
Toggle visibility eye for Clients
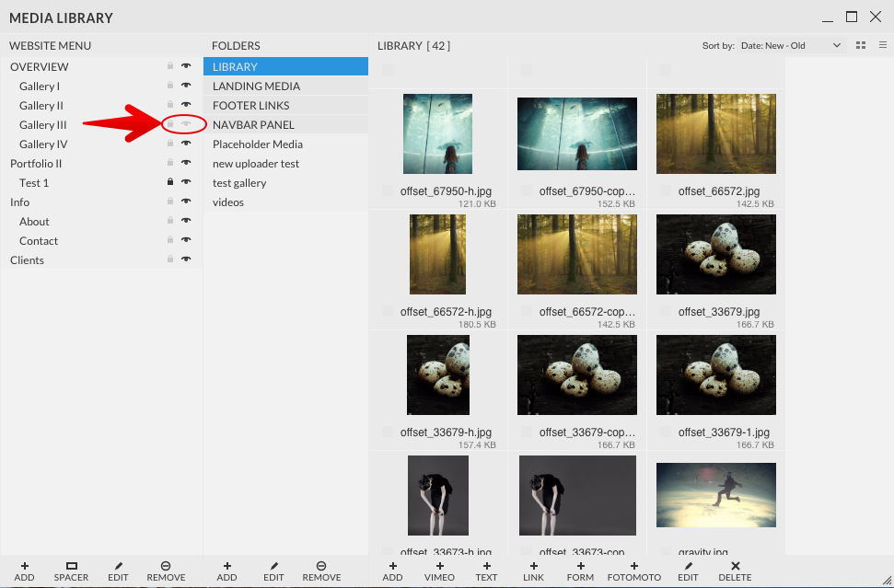(186, 259)
